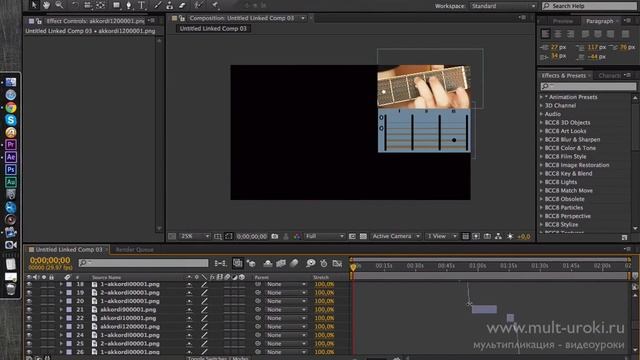
Task: Open Google Chrome from the dock
Action: (x=11, y=108)
